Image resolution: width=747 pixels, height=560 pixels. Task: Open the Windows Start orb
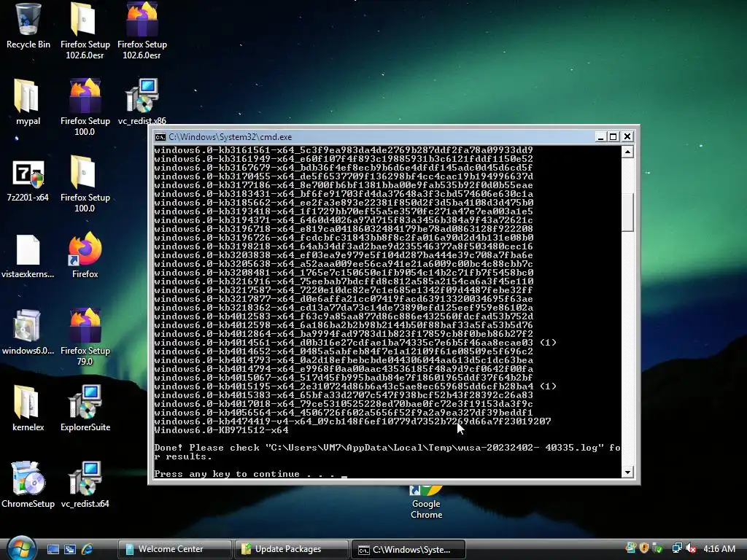[22, 548]
